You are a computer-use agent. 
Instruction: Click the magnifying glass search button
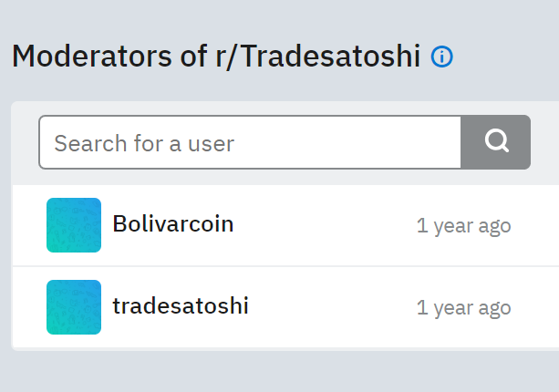pyautogui.click(x=496, y=141)
